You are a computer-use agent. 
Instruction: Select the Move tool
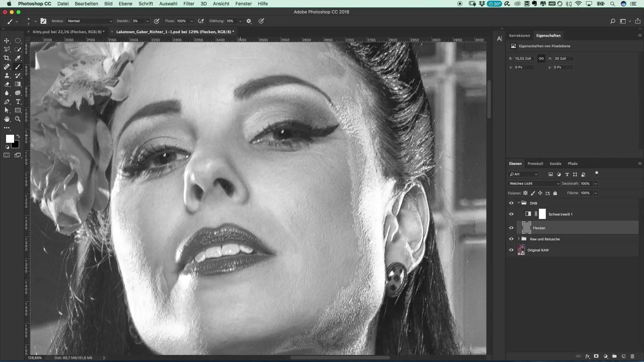[7, 41]
